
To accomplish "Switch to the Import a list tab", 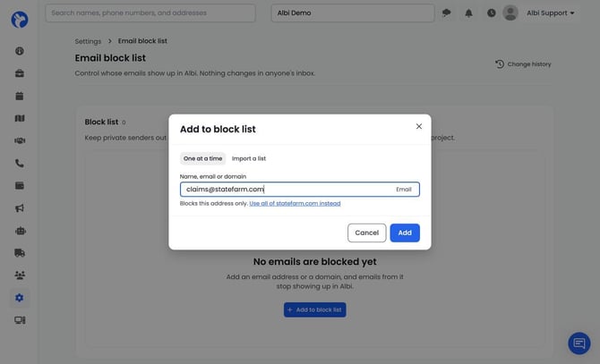I will point(249,158).
